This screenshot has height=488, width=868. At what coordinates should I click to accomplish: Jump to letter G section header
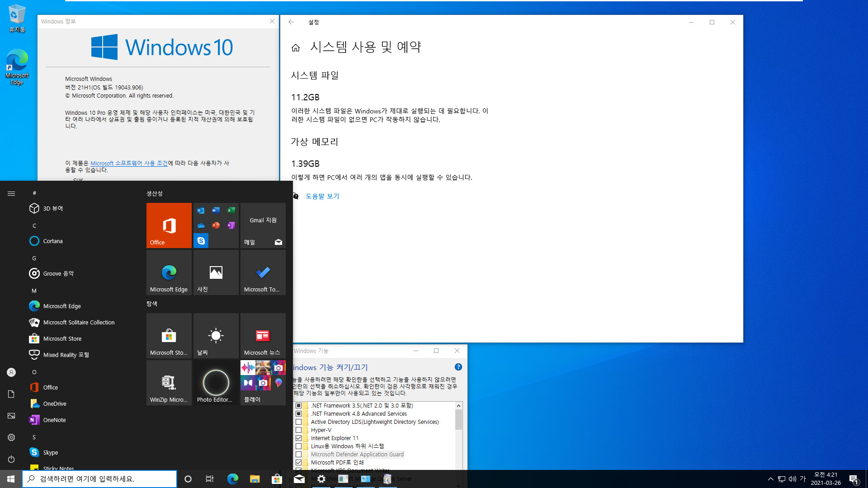coord(34,258)
